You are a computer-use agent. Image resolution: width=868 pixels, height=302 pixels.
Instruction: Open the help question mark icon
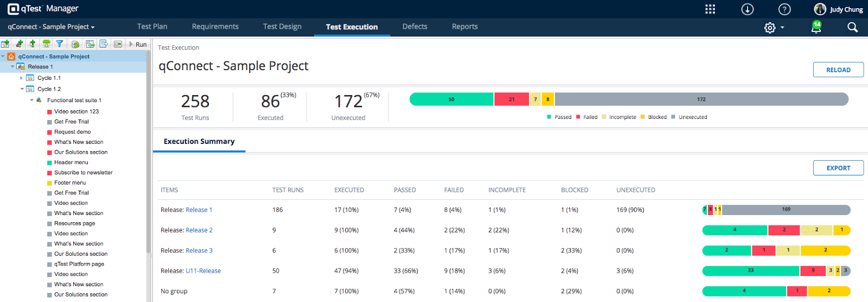(x=784, y=9)
